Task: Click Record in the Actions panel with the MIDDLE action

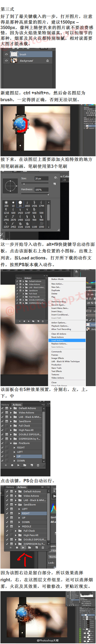Action: coord(17,547)
